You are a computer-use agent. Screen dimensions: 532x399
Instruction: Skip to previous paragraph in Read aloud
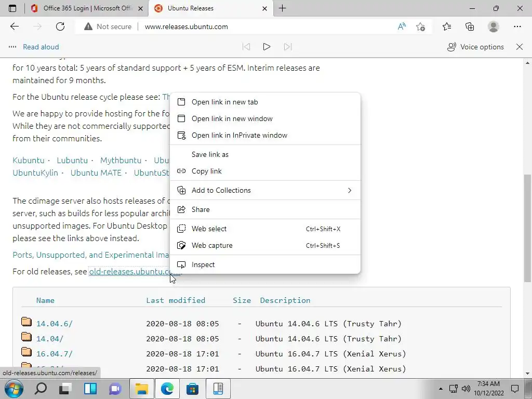pyautogui.click(x=246, y=47)
